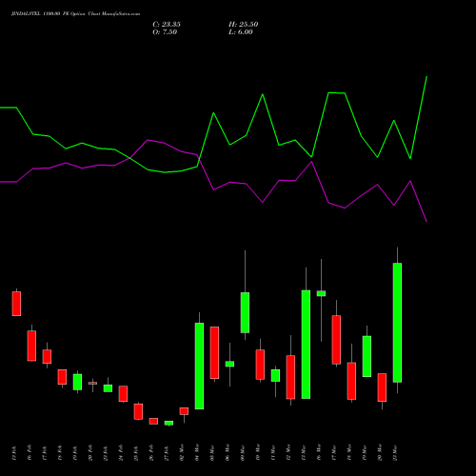Viewport: 476px width, 476px height.
Task: Click the red candle above 20 Mar
Action: click(x=382, y=387)
